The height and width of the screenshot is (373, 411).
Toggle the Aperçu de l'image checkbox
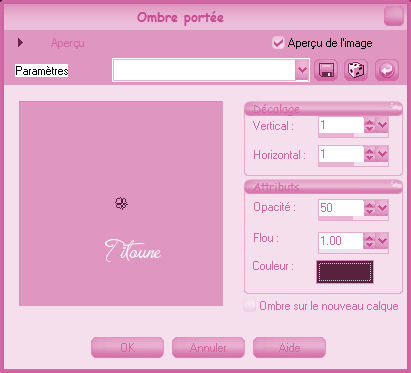(278, 43)
